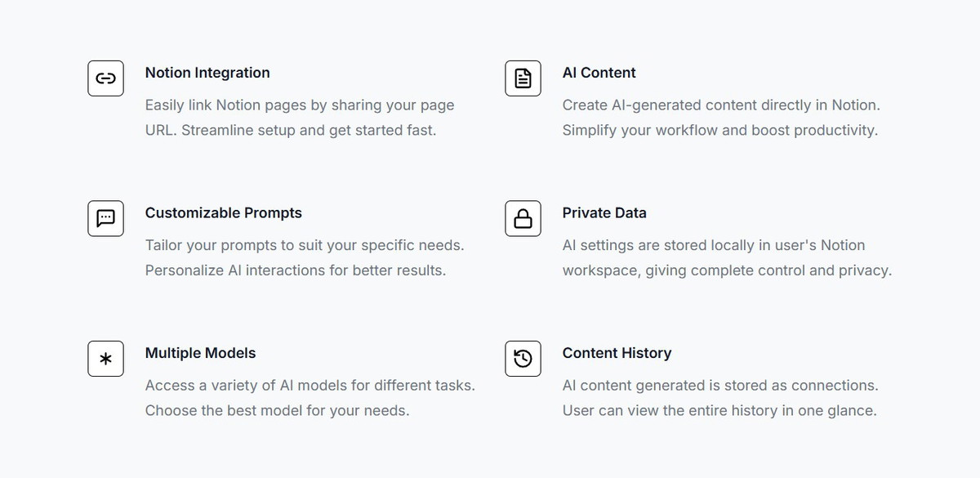Select the Notion Integration heading
980x478 pixels.
[207, 73]
